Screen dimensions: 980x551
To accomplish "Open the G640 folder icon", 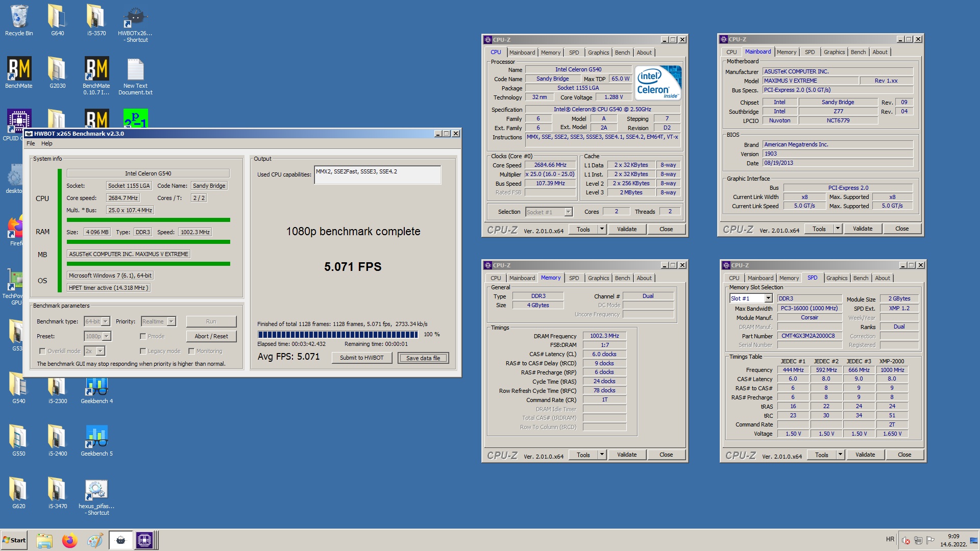I will coord(57,20).
